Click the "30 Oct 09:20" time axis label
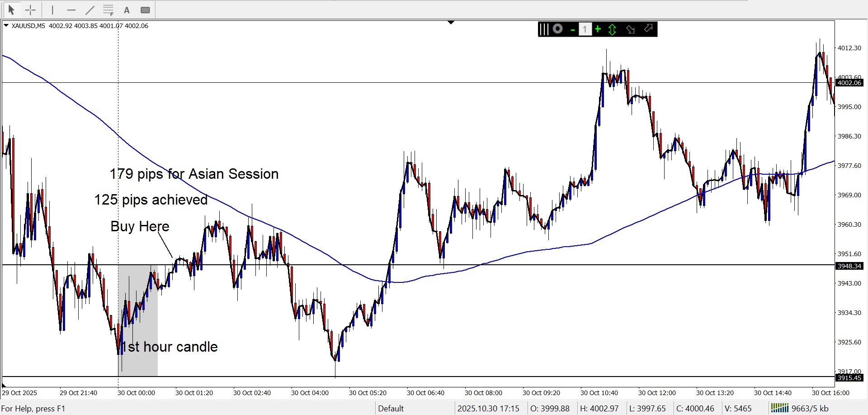Viewport: 868px width, 415px height. pos(541,393)
